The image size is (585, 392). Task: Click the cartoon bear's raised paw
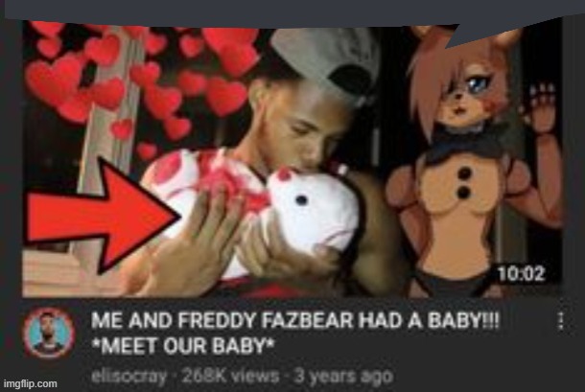pyautogui.click(x=540, y=106)
